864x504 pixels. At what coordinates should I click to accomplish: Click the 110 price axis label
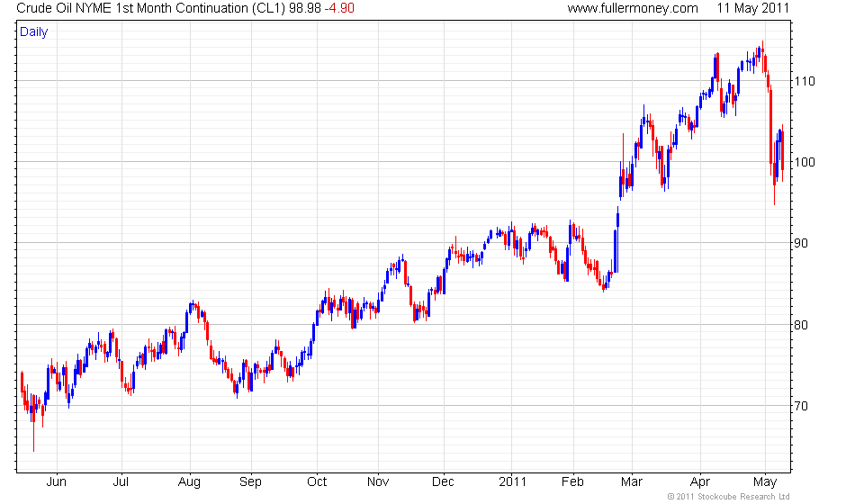tap(804, 82)
